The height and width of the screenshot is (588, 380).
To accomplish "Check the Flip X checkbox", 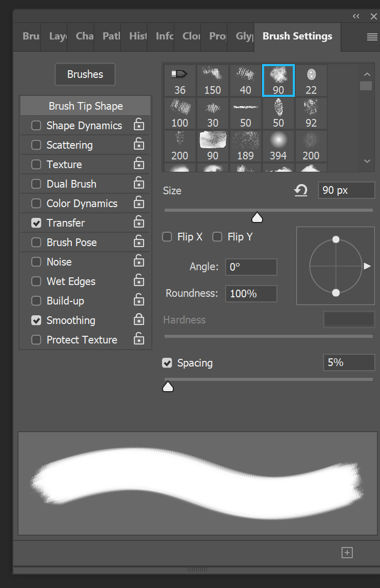I will [x=167, y=236].
